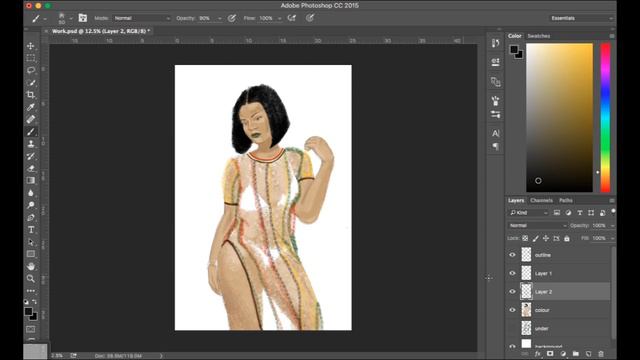Hide Layer 2 visibility eye
640x360 pixels.
512,291
